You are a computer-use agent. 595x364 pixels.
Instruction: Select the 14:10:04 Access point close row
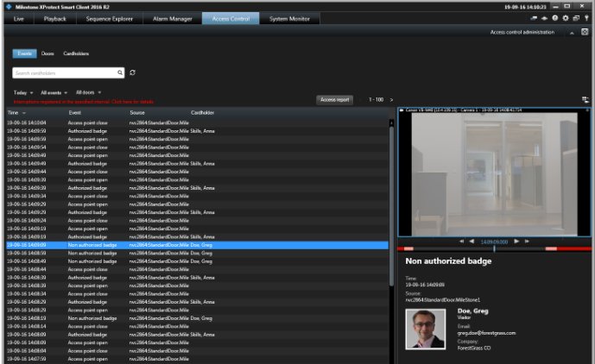[x=197, y=122]
